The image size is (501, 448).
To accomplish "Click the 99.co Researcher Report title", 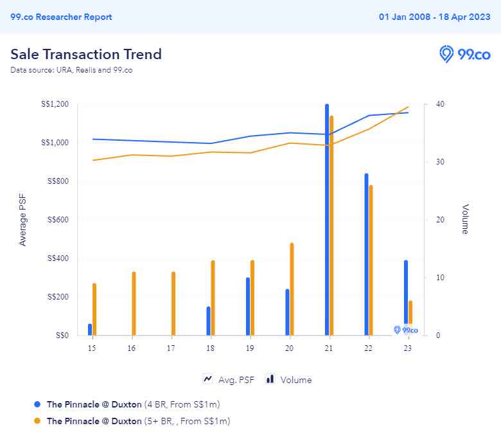I will pyautogui.click(x=61, y=17).
